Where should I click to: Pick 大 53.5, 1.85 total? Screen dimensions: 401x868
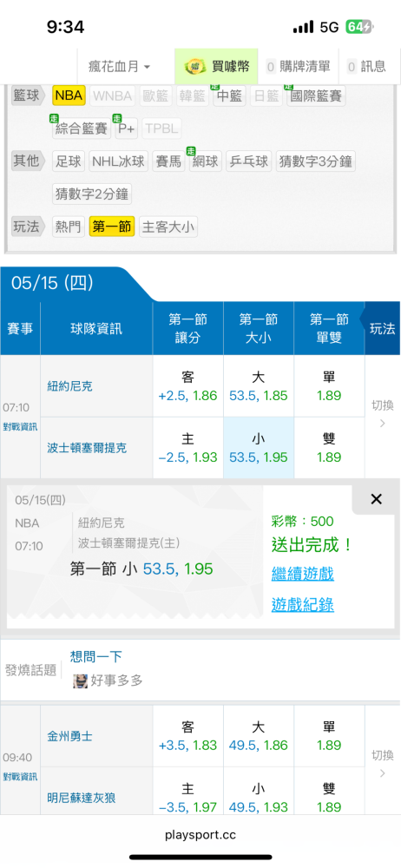pyautogui.click(x=259, y=386)
